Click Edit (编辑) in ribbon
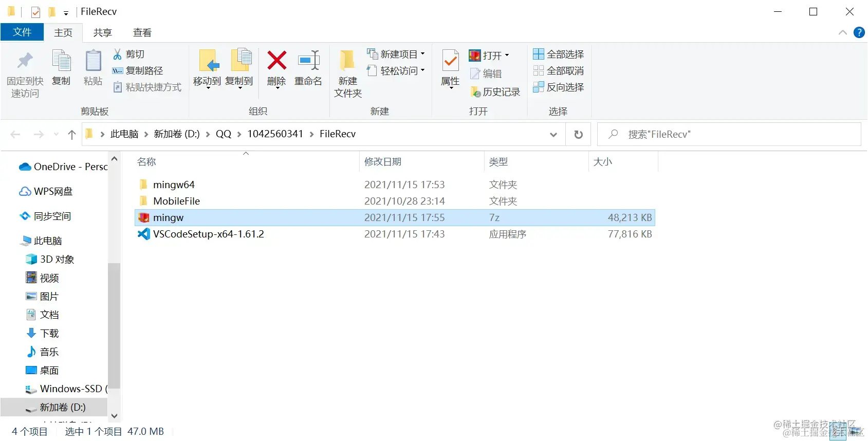 pyautogui.click(x=486, y=73)
